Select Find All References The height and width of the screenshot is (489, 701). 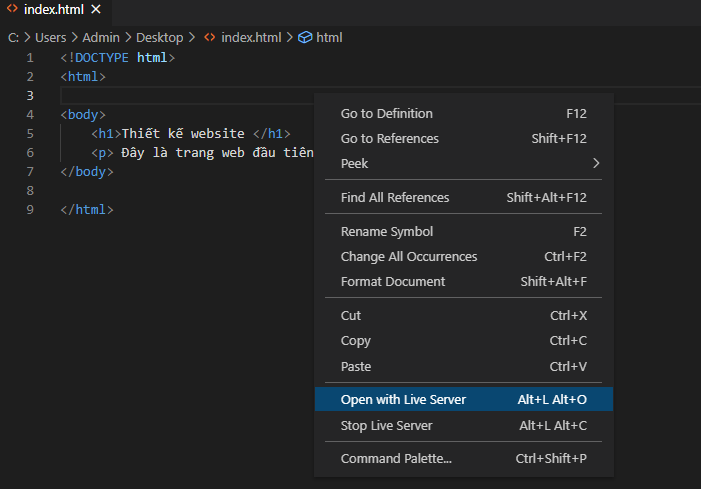(464, 198)
